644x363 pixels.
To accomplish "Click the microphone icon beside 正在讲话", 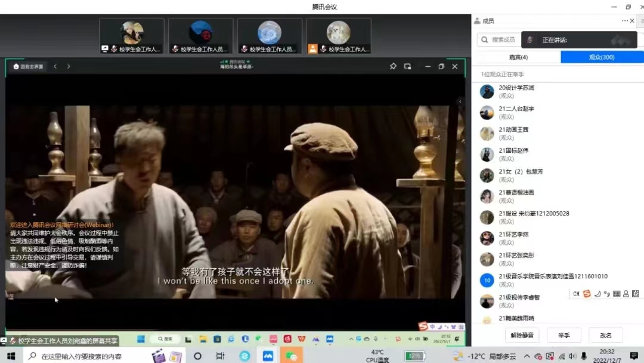I will click(530, 40).
